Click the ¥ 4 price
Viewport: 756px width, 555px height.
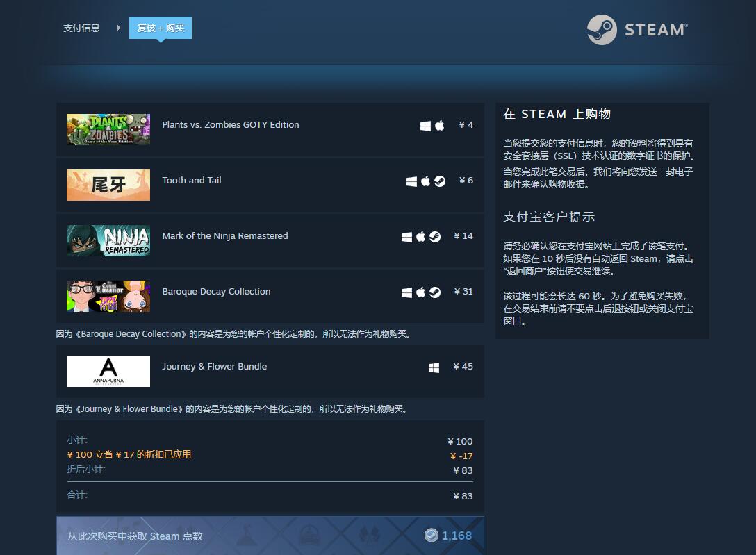click(x=466, y=125)
